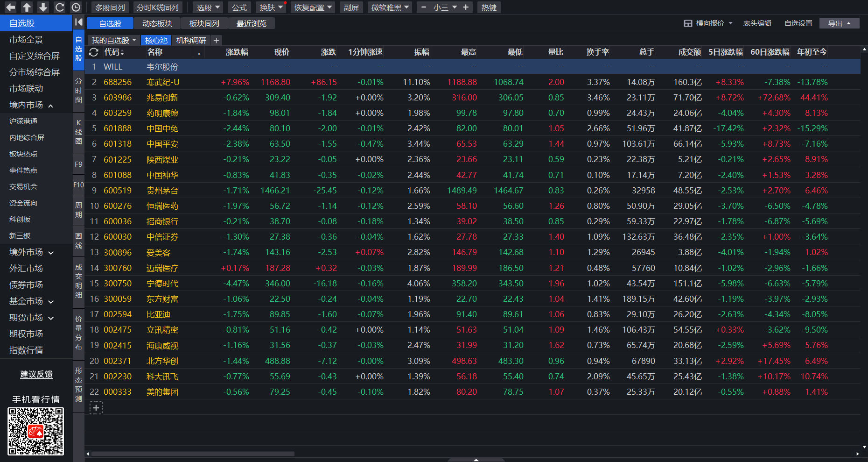Click the horizontal scrollbar's right arrow
Viewport: 868px width, 462px height.
[x=857, y=454]
